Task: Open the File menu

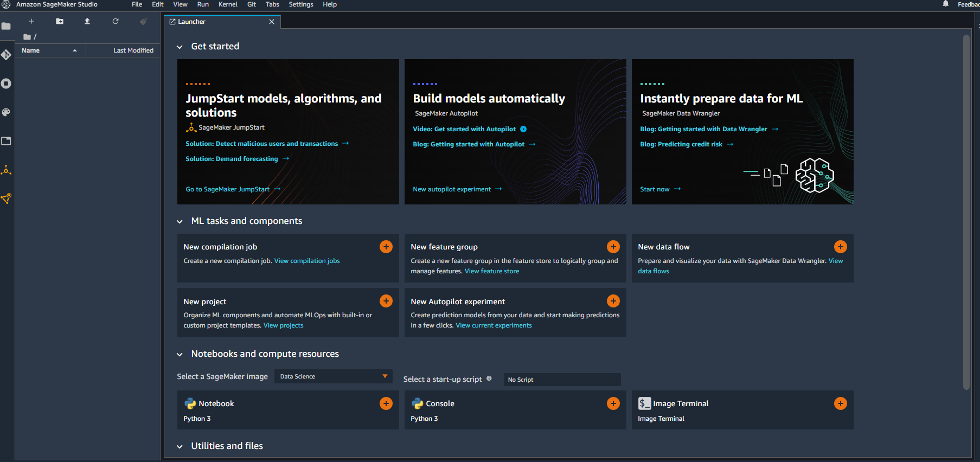Action: click(x=137, y=4)
